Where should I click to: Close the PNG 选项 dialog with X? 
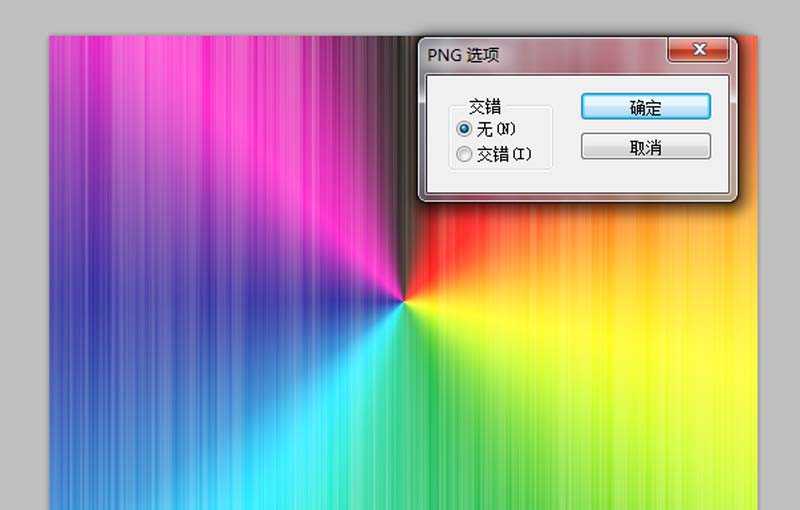tap(698, 49)
